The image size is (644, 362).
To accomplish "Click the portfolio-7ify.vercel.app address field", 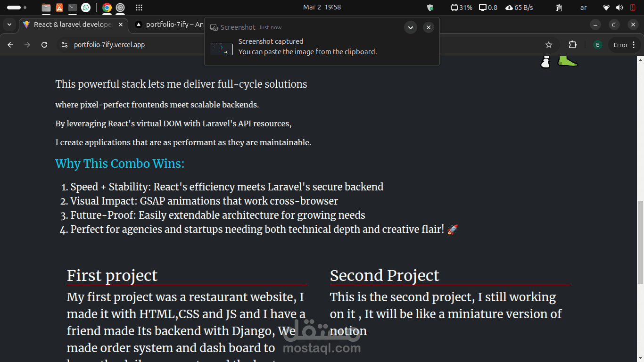I will 109,45.
